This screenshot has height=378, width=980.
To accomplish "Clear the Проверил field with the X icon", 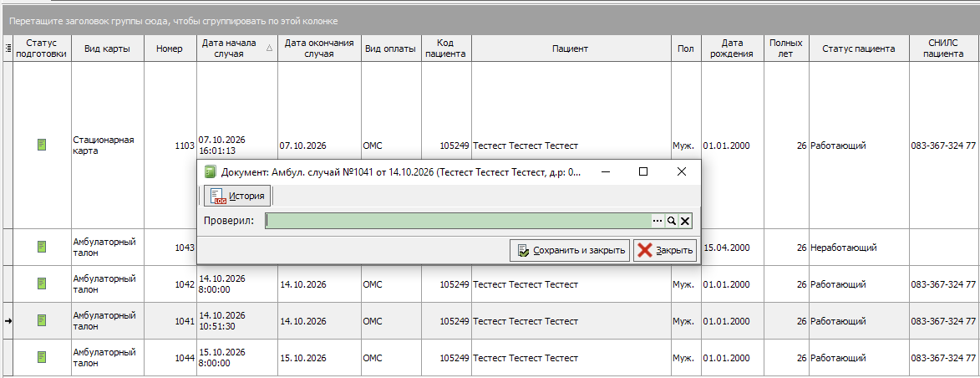I will click(x=685, y=221).
